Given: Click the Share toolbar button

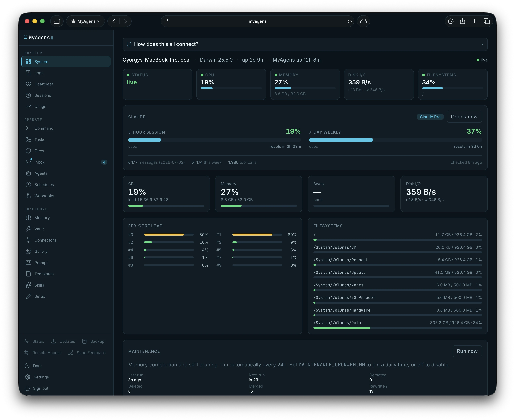Looking at the screenshot, I should pyautogui.click(x=462, y=21).
